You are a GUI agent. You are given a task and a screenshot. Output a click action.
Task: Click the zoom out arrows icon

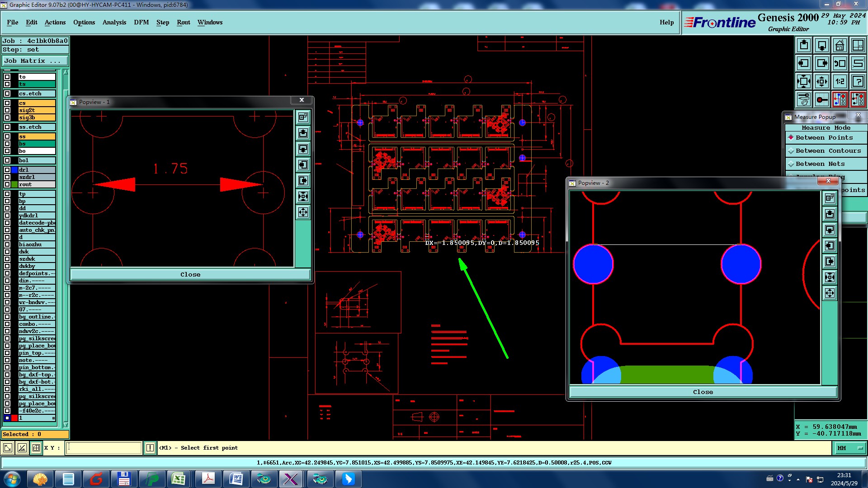(821, 81)
